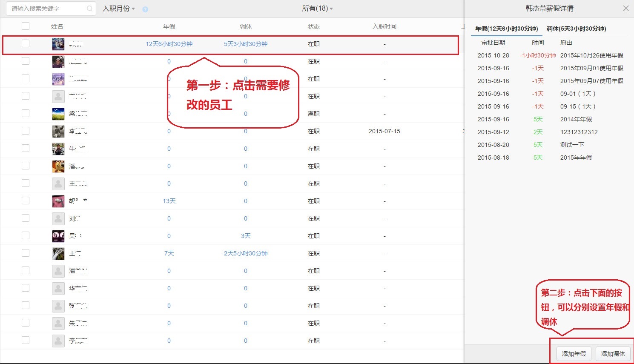634x364 pixels.
Task: Expand the 所有(18) dropdown
Action: click(317, 9)
